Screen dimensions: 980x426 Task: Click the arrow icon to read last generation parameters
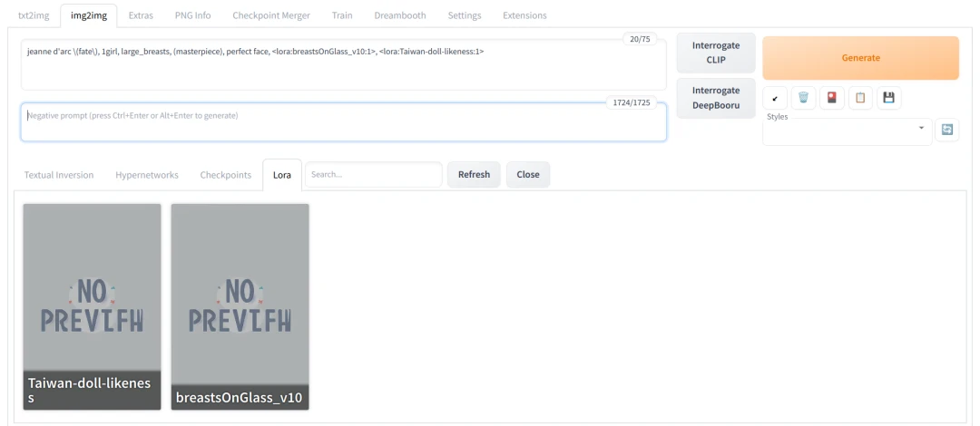[774, 98]
